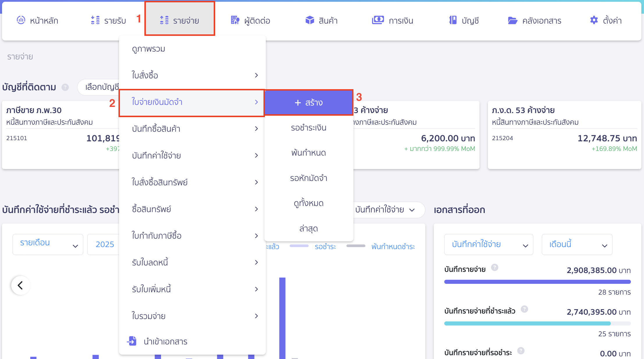
Task: Expand the ซื้อสินทรัพย์ submenu
Action: [x=192, y=209]
